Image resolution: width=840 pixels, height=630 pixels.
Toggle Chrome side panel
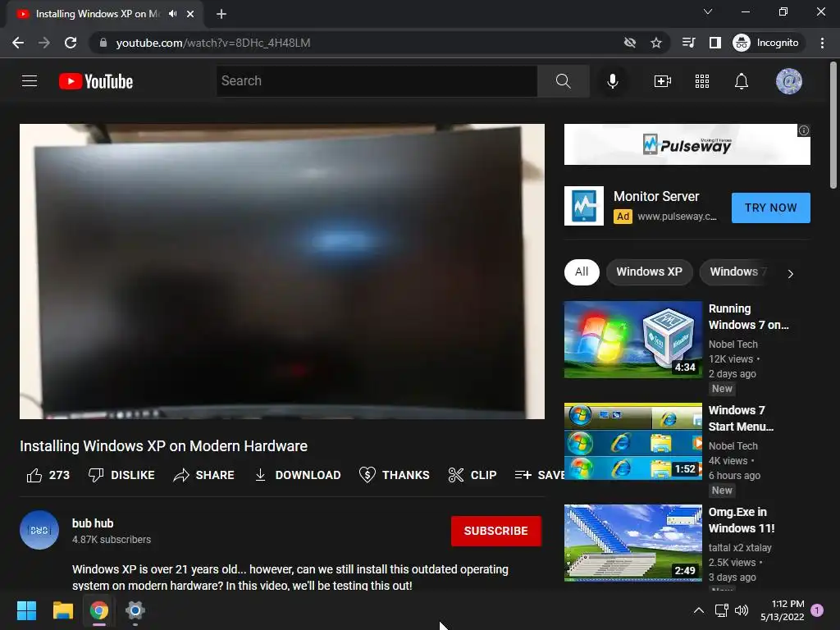715,43
